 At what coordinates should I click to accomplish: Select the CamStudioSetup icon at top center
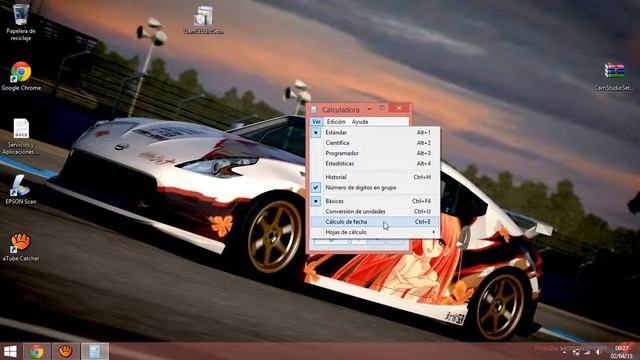click(x=203, y=20)
